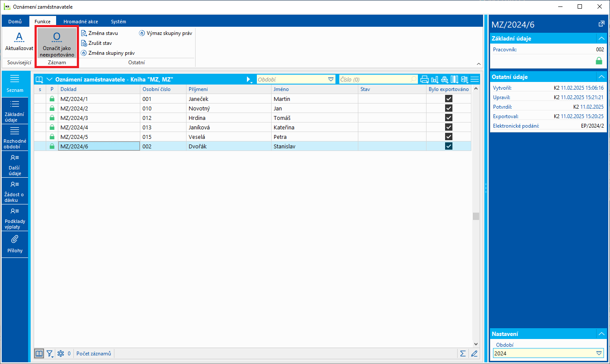610x364 pixels.
Task: Click Výmaz skupiny práv command
Action: coord(165,33)
